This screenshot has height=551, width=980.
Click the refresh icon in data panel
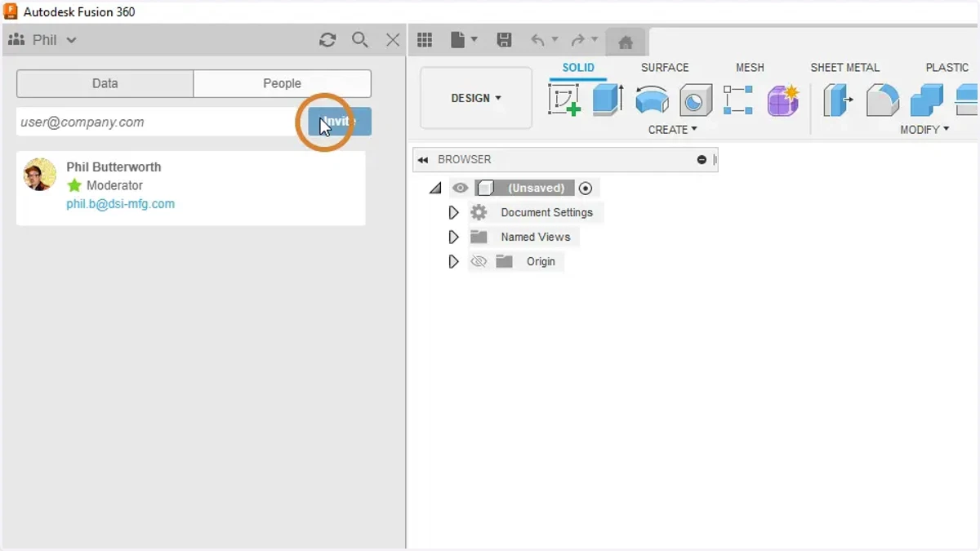pos(327,40)
